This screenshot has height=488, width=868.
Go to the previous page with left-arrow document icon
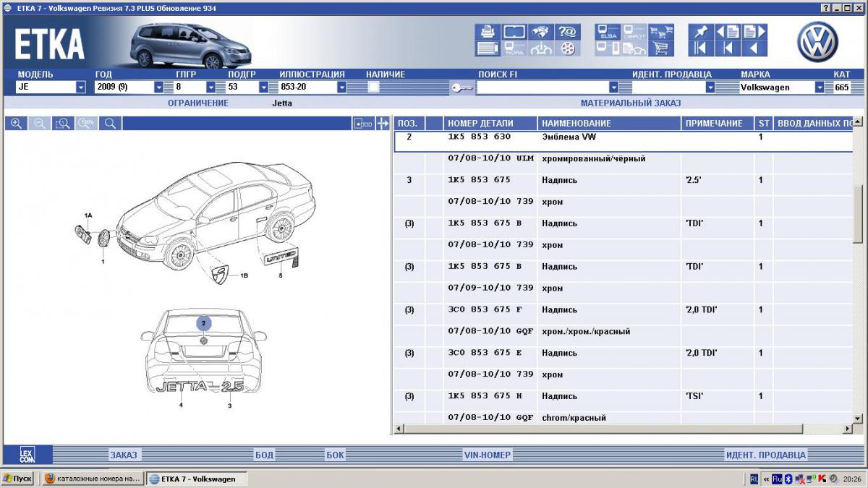pos(727,32)
